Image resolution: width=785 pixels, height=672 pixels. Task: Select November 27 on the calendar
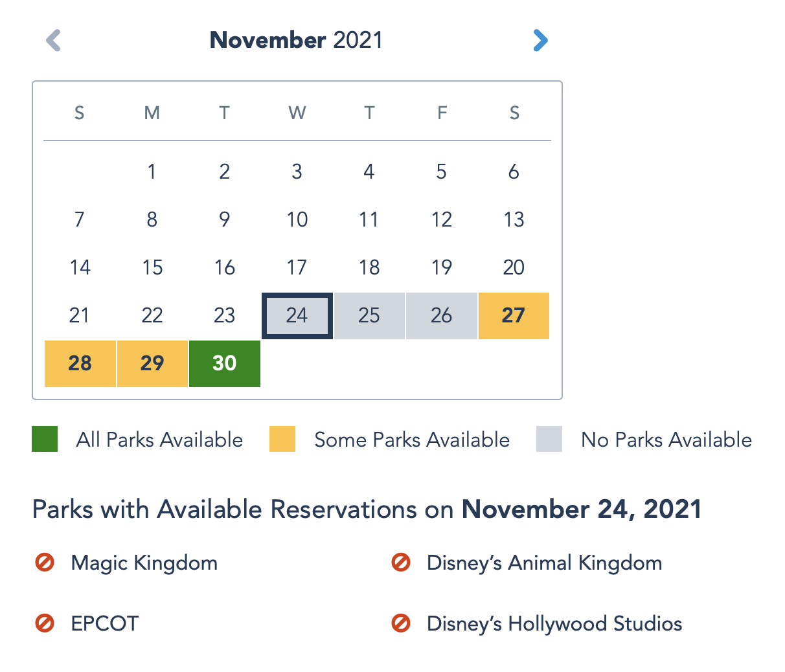(x=514, y=315)
